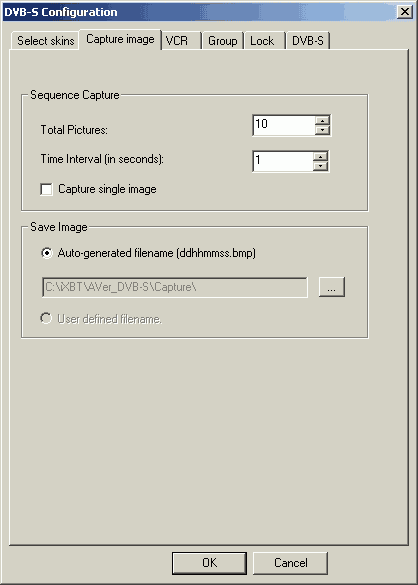Open folder browse ellipsis button
The height and width of the screenshot is (585, 418).
pyautogui.click(x=332, y=287)
